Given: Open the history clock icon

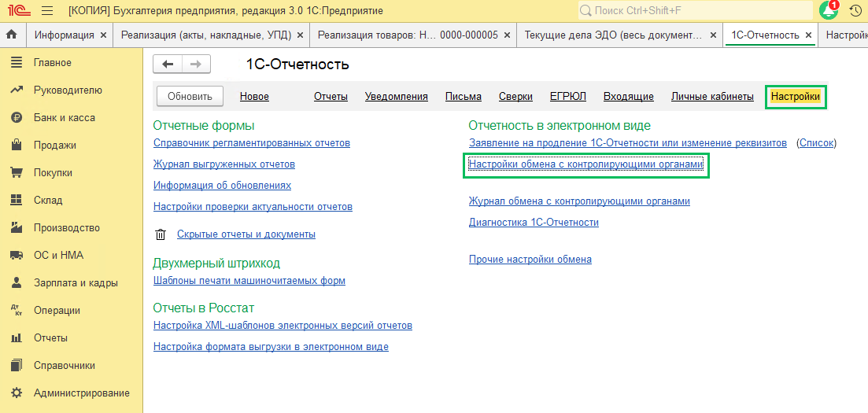Looking at the screenshot, I should click(855, 10).
